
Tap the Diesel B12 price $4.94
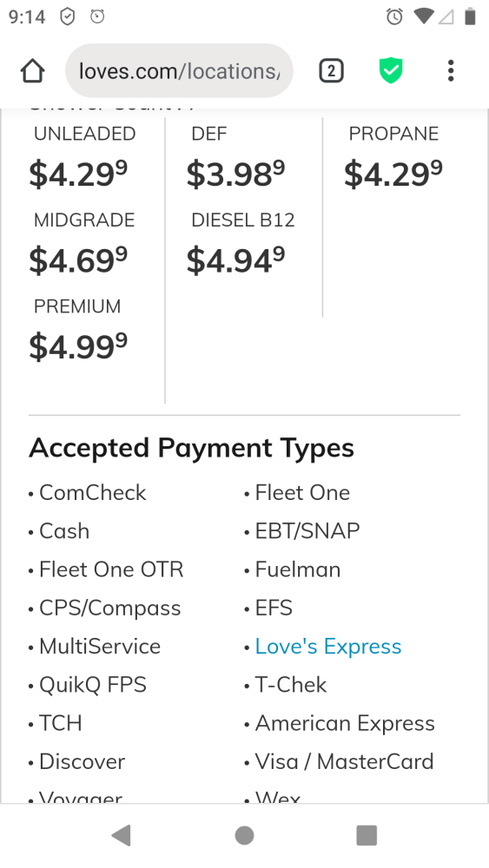click(x=236, y=260)
